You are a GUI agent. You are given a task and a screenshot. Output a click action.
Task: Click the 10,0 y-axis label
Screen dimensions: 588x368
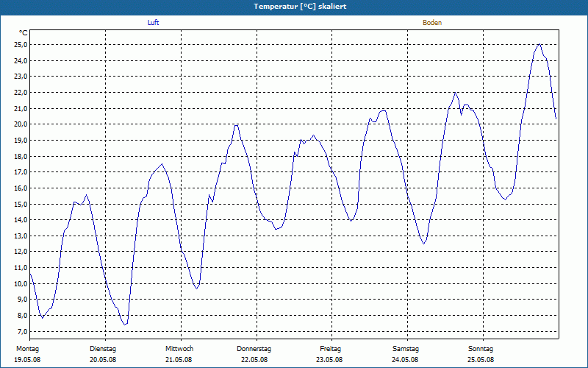pyautogui.click(x=21, y=283)
